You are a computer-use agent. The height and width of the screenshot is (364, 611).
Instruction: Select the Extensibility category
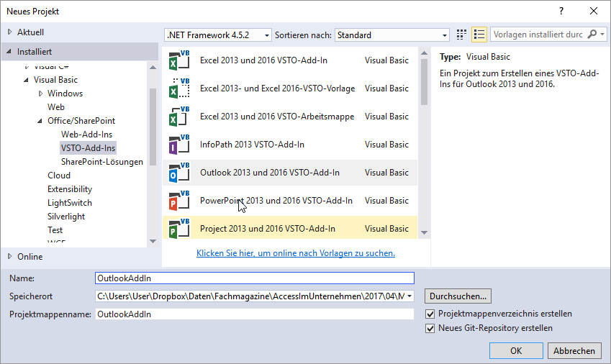point(70,189)
